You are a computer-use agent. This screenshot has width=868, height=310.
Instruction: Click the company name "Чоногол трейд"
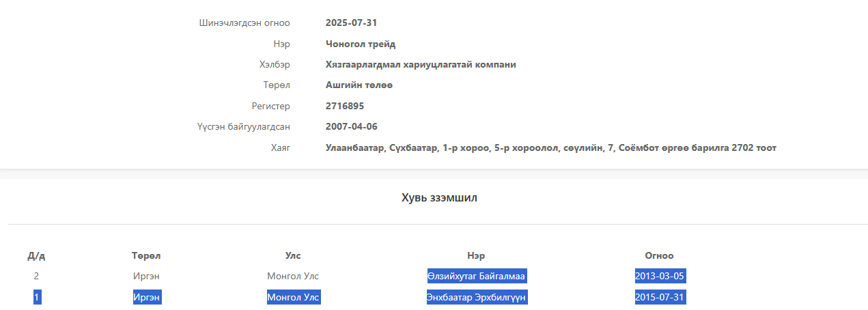(361, 44)
